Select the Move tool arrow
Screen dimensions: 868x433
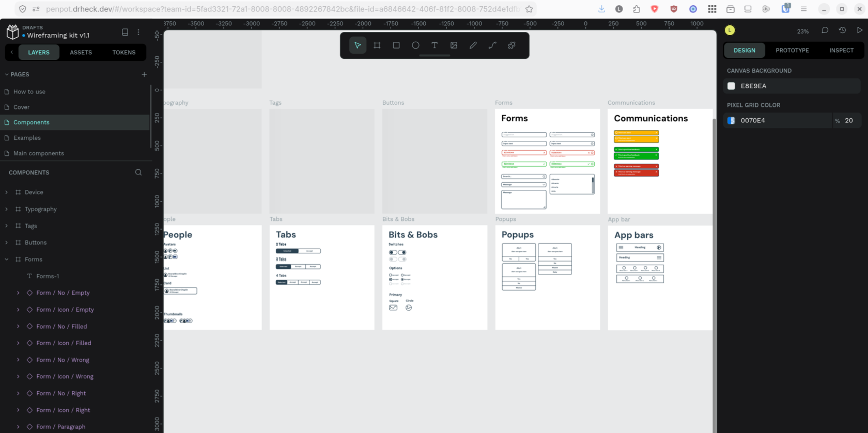[x=358, y=45]
